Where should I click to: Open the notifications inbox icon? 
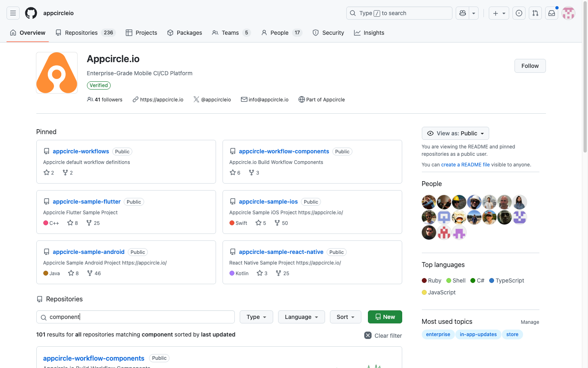(x=552, y=13)
